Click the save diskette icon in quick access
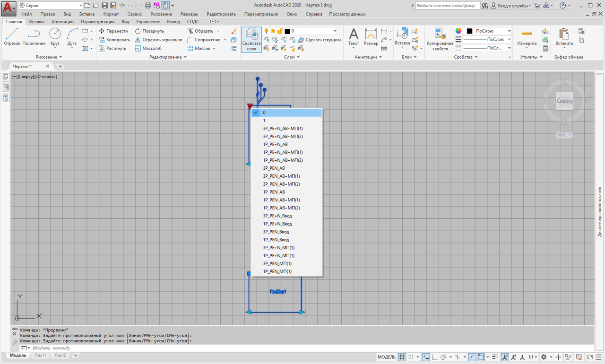The image size is (605, 364). pyautogui.click(x=105, y=5)
